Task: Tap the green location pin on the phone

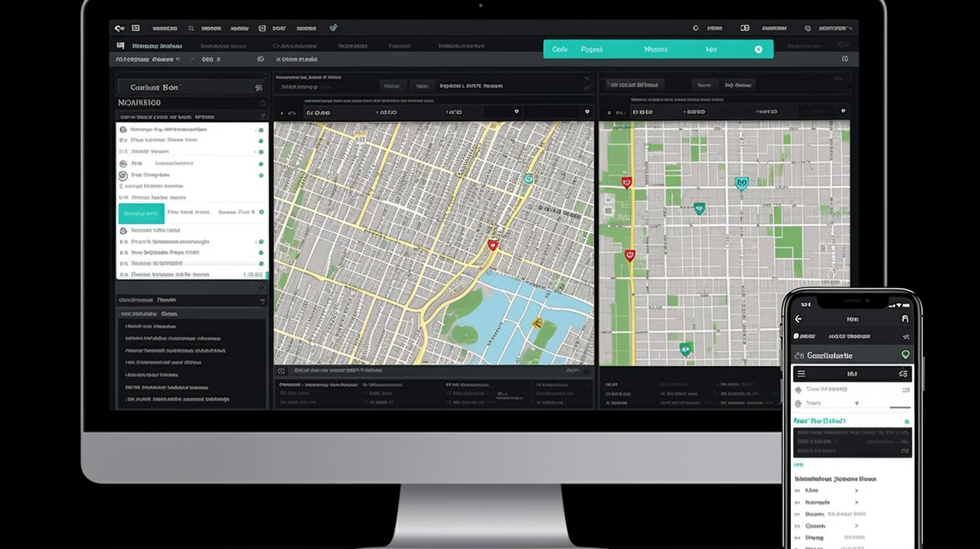Action: [905, 355]
